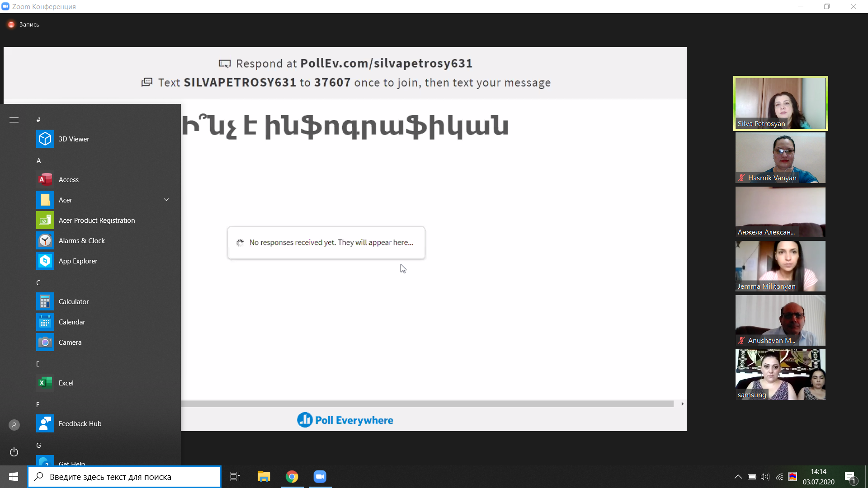This screenshot has height=488, width=868.
Task: Click the Armenian poll question heading
Action: (345, 126)
